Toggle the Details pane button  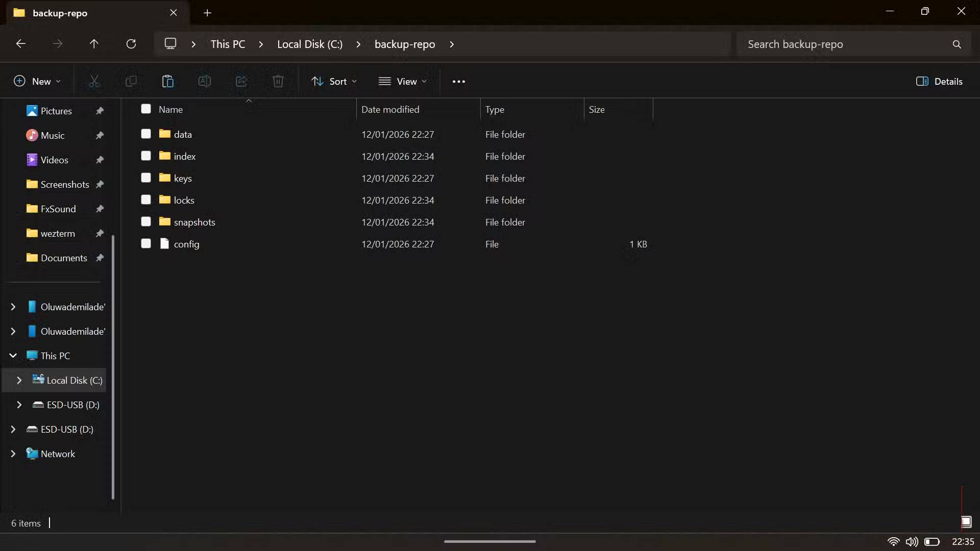click(939, 81)
